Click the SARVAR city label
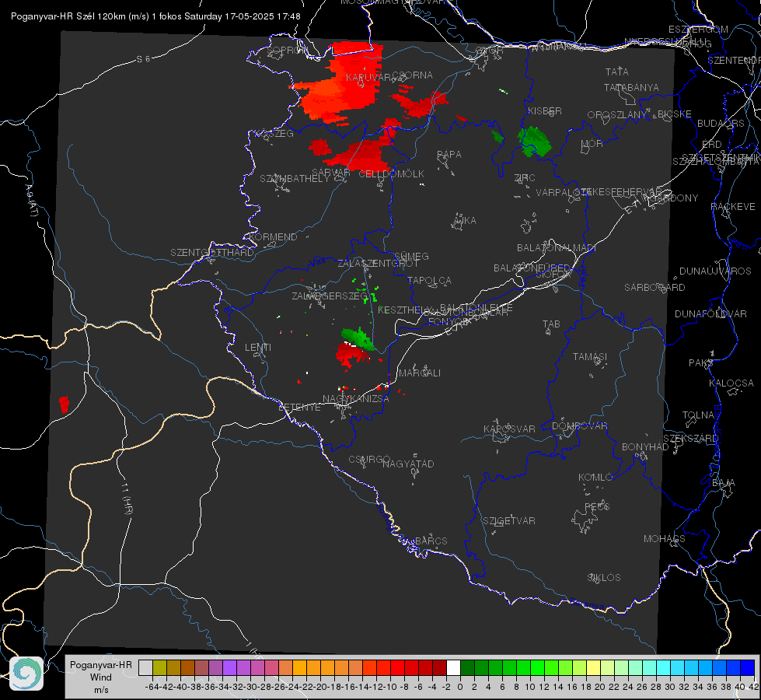The height and width of the screenshot is (700, 761). (331, 173)
